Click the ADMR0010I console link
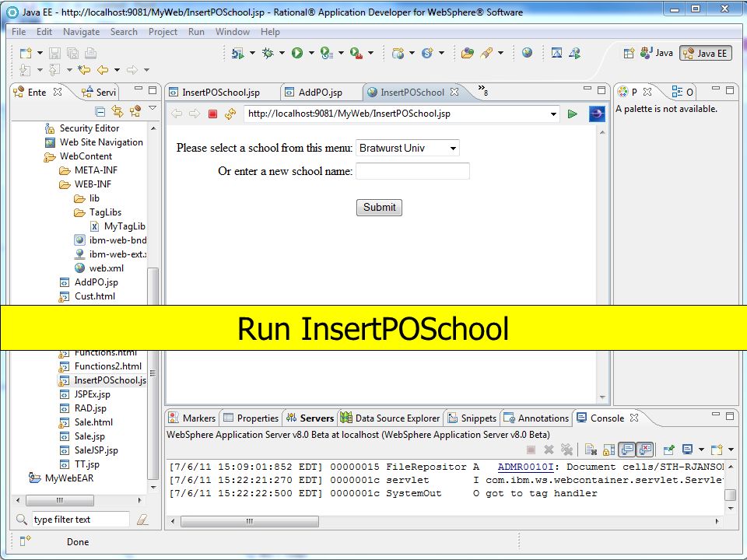 [x=525, y=467]
